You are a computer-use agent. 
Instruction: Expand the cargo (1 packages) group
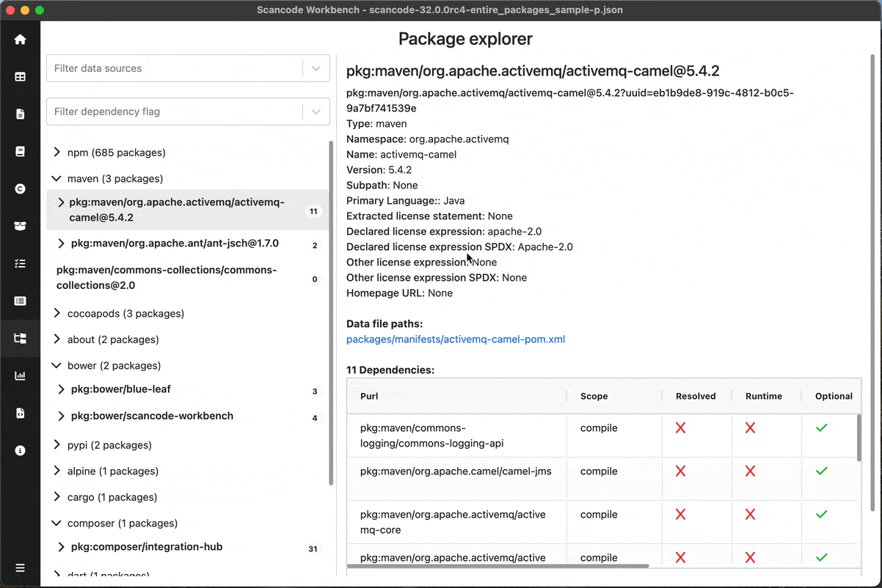coord(57,497)
